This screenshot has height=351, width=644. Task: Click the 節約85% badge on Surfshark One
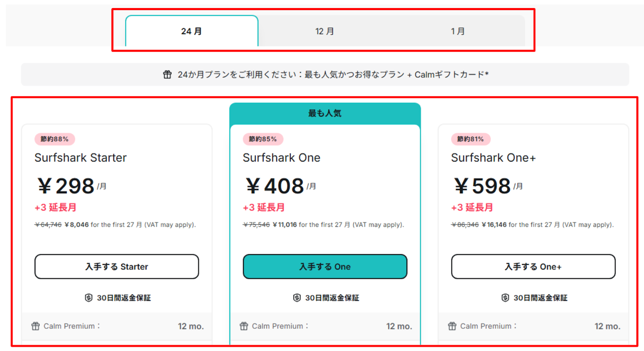pyautogui.click(x=263, y=139)
